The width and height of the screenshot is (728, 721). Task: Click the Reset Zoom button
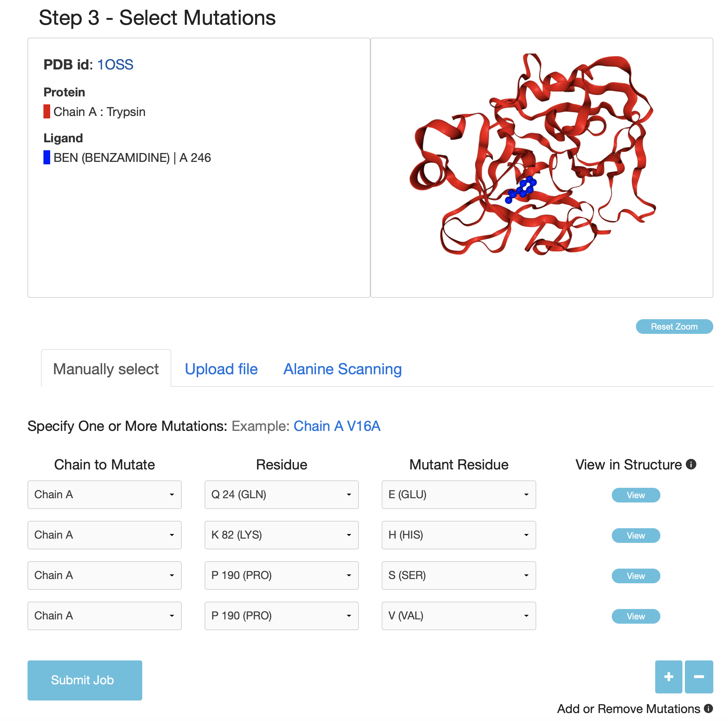674,327
